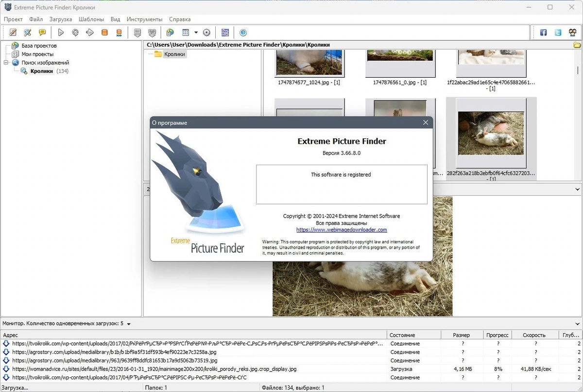Select thumbnail 1f22abac29ad1e65c4e47065882661
The image size is (583, 392).
492,64
